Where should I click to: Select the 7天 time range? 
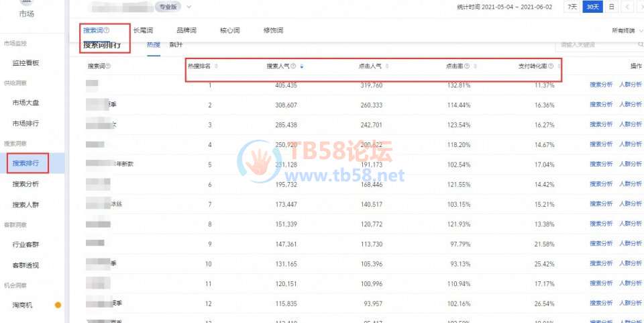tap(572, 7)
